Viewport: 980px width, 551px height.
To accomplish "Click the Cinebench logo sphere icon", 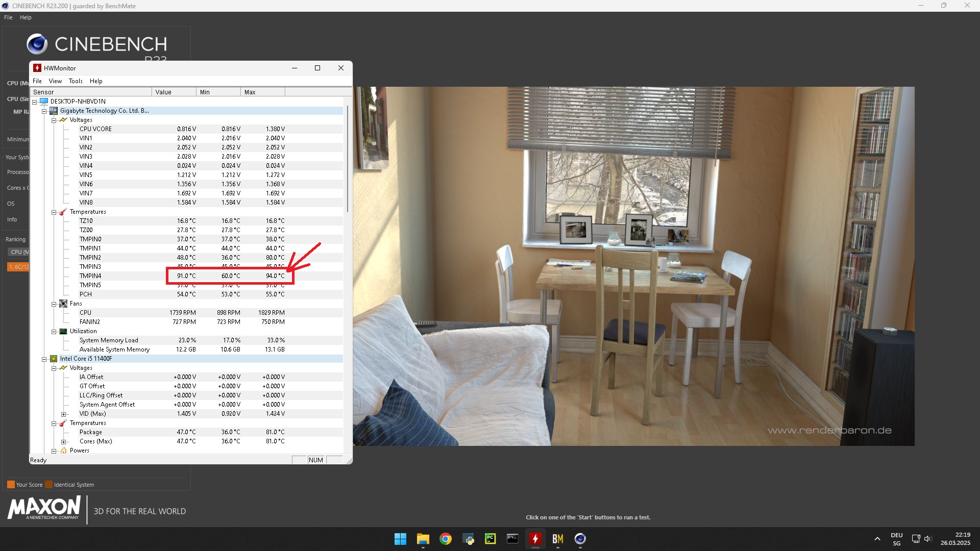I will [37, 44].
